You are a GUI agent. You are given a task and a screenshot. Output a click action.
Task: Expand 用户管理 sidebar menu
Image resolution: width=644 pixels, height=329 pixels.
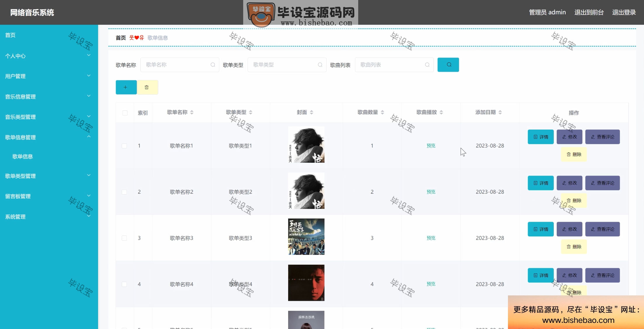tap(49, 76)
